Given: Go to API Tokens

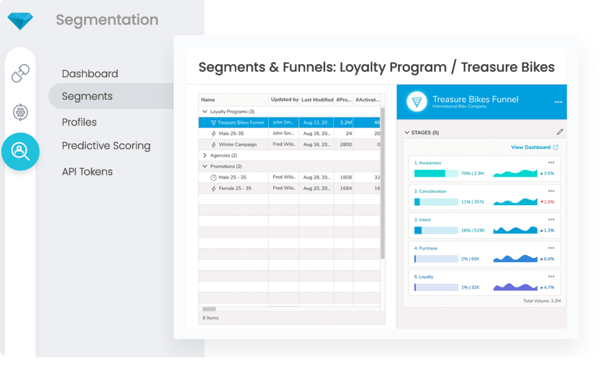Looking at the screenshot, I should 87,172.
